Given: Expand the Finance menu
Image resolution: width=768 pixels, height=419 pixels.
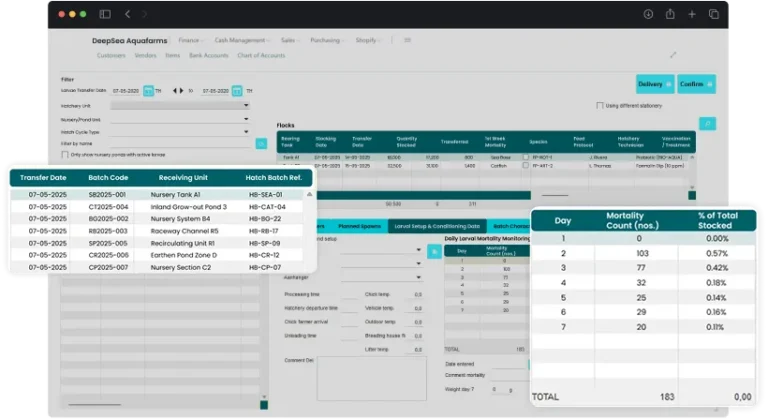Looking at the screenshot, I should click(191, 40).
